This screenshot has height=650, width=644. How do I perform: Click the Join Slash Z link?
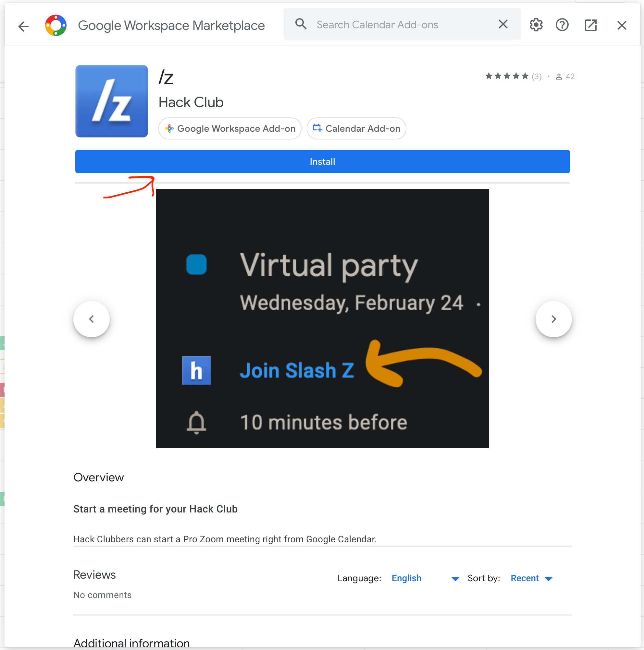[x=297, y=369]
